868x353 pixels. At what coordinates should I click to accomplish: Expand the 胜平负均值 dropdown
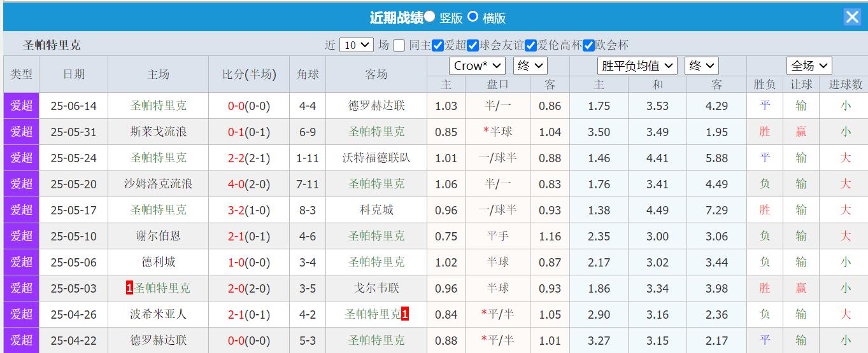pyautogui.click(x=637, y=66)
